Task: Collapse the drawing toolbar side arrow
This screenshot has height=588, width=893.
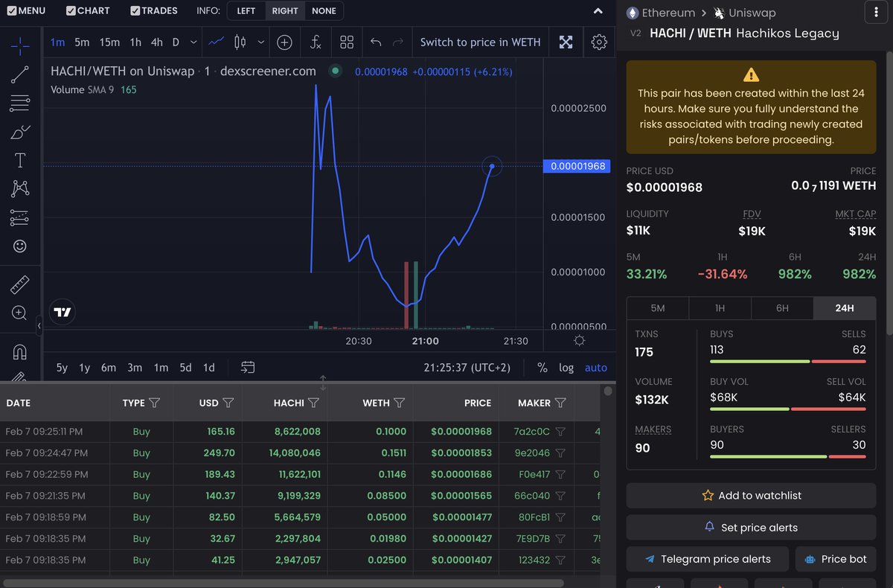Action: 39,325
